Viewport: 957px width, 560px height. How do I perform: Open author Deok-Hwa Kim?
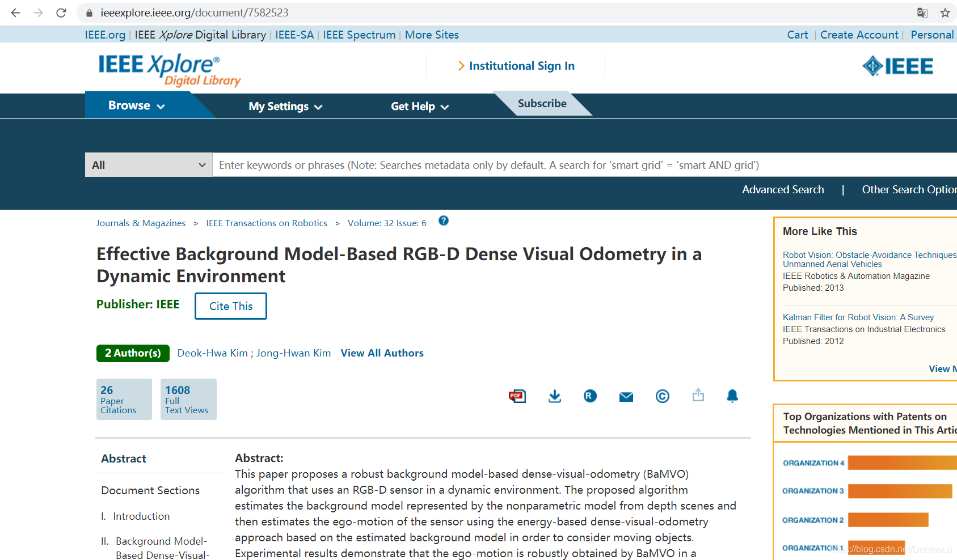pos(213,353)
